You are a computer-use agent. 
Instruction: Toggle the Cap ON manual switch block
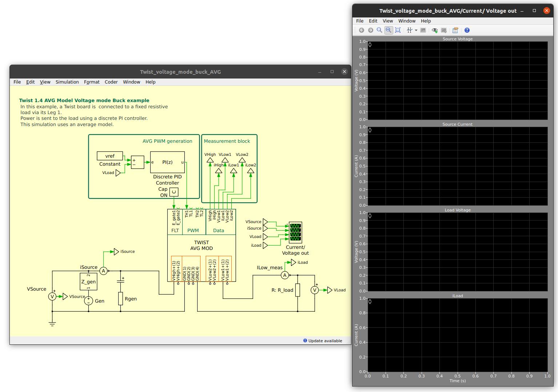pos(174,192)
